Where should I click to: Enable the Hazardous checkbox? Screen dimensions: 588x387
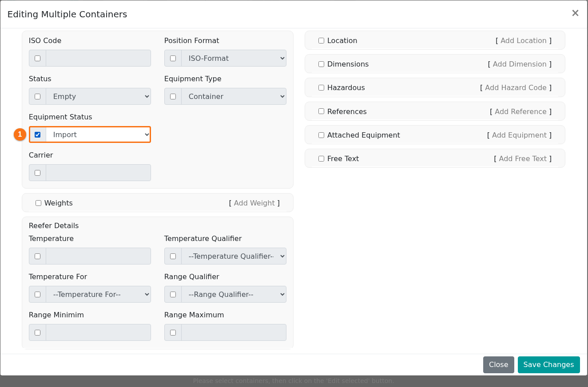(x=321, y=87)
